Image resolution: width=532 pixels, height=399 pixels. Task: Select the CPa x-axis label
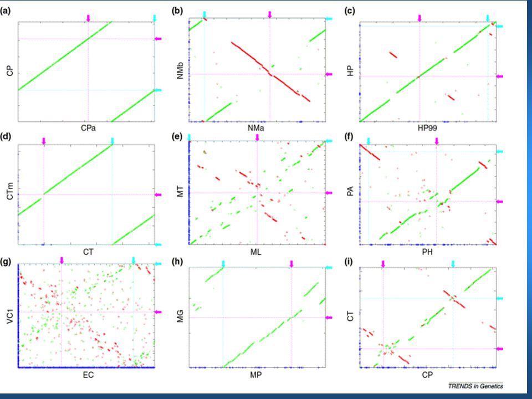click(88, 128)
